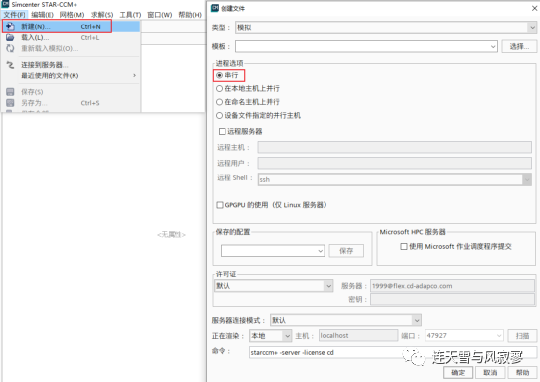Click the Save As disk icon
Screen dimensions: 540x382
[x=10, y=103]
